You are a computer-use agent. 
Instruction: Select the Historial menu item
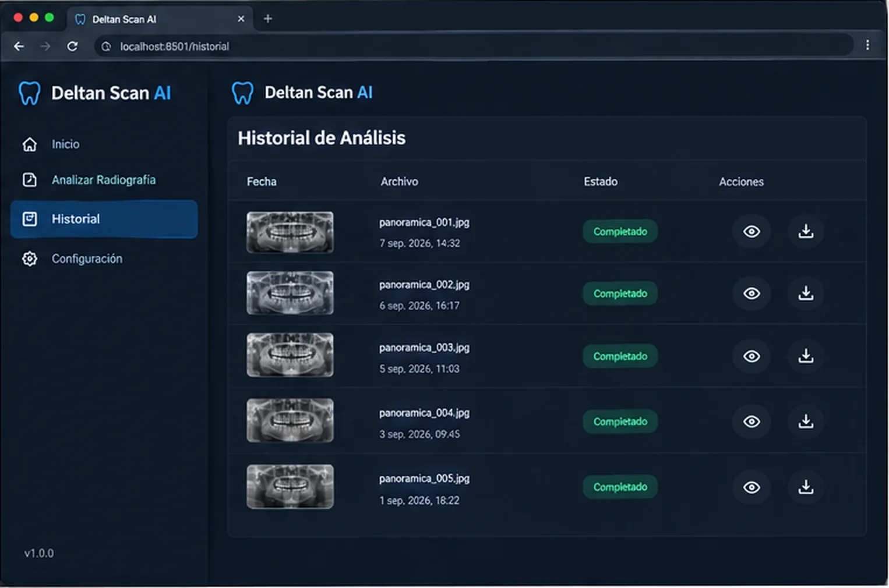click(x=104, y=219)
